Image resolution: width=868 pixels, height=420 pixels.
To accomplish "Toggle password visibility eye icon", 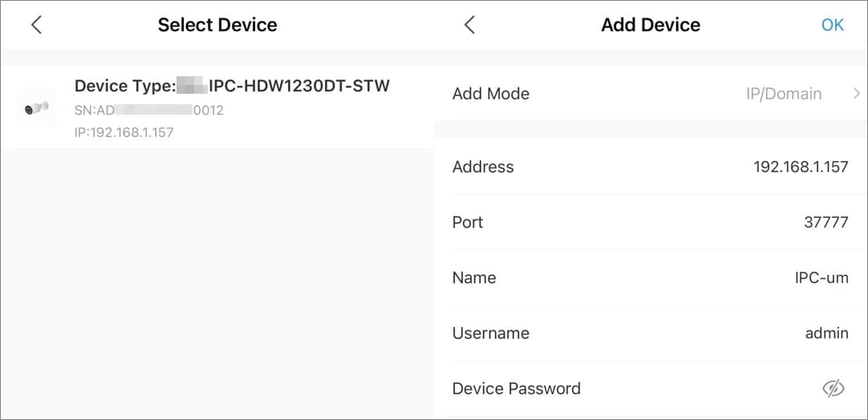I will (834, 389).
